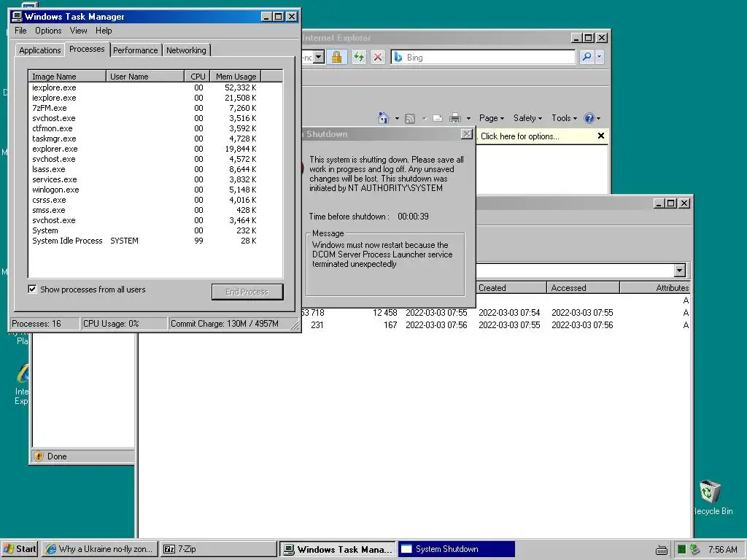Open the Tools menu dropdown in IE
This screenshot has width=747, height=560.
564,118
